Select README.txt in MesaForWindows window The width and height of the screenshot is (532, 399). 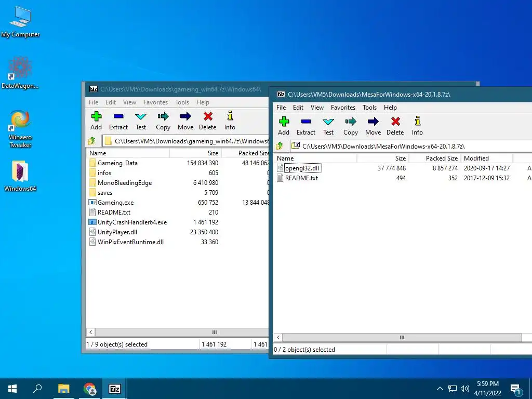[298, 178]
